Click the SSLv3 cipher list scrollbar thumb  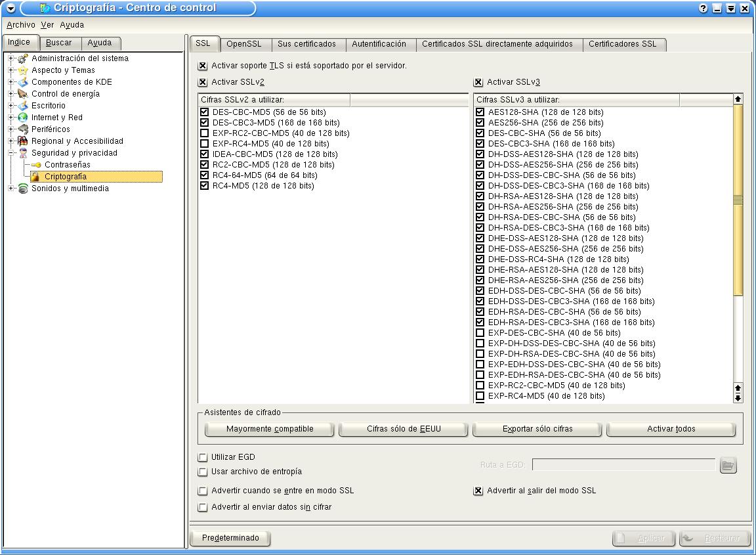pyautogui.click(x=738, y=199)
